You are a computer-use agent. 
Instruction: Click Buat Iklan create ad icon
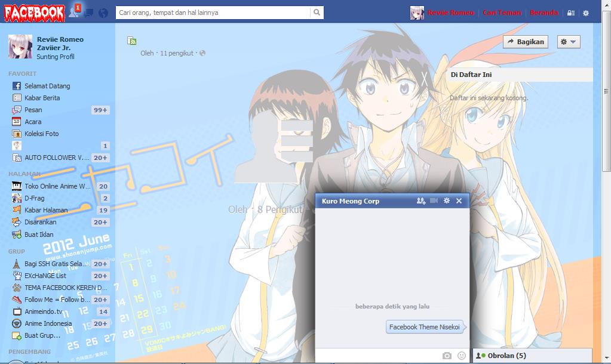16,235
